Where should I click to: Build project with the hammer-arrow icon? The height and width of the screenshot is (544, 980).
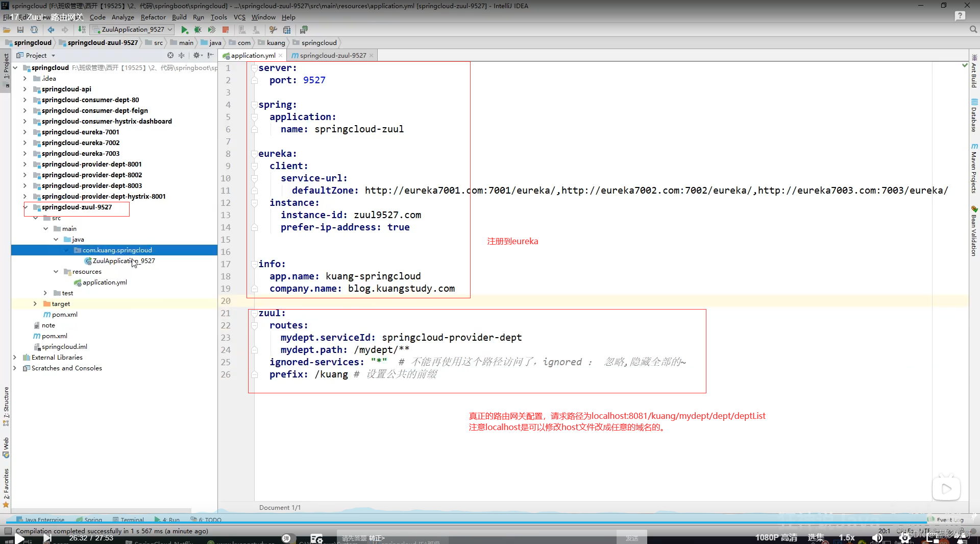pyautogui.click(x=82, y=30)
